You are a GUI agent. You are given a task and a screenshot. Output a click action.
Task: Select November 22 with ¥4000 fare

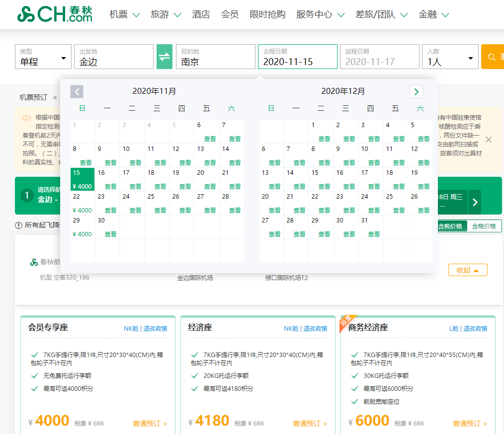[x=83, y=204]
